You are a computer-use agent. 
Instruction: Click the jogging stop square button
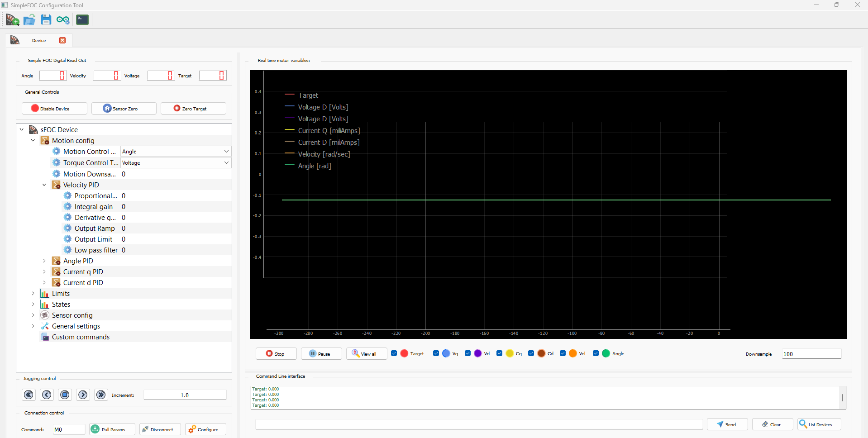click(65, 395)
